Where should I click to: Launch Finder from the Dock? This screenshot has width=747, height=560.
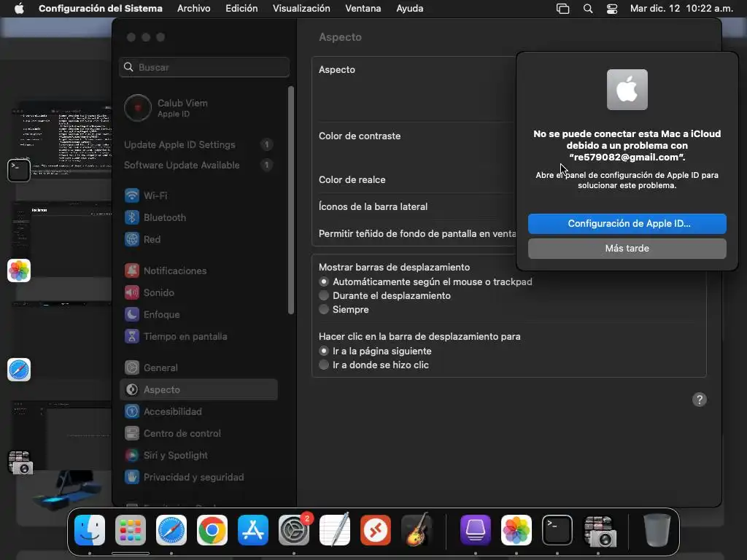coord(90,530)
